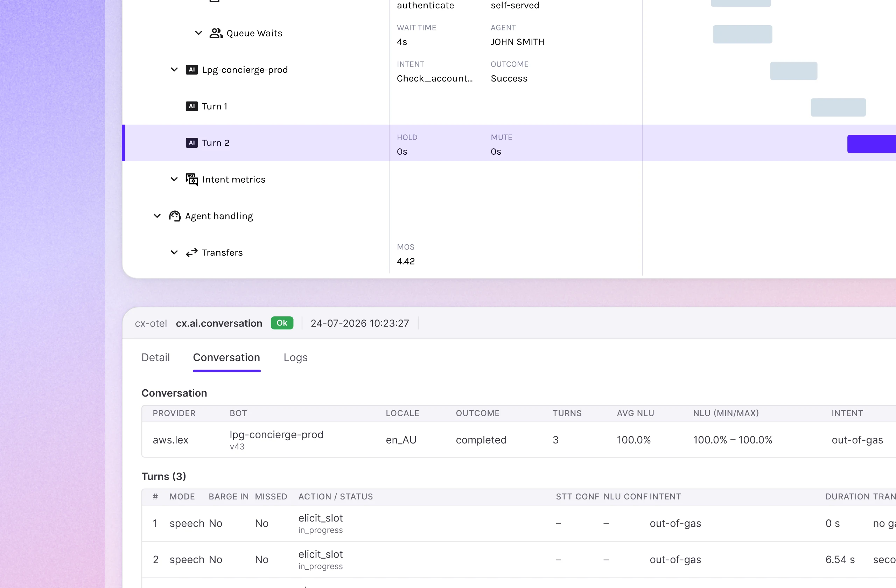Click the cx.ai.conversation span name

[219, 323]
